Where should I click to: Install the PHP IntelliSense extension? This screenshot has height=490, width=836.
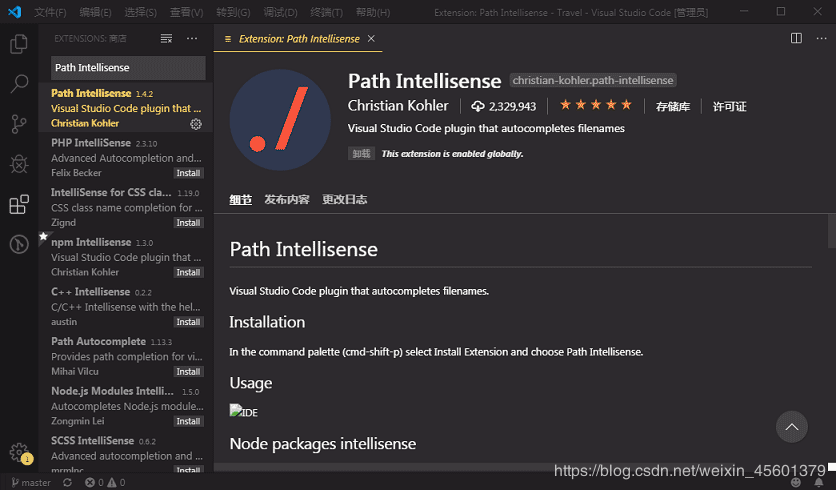tap(188, 173)
